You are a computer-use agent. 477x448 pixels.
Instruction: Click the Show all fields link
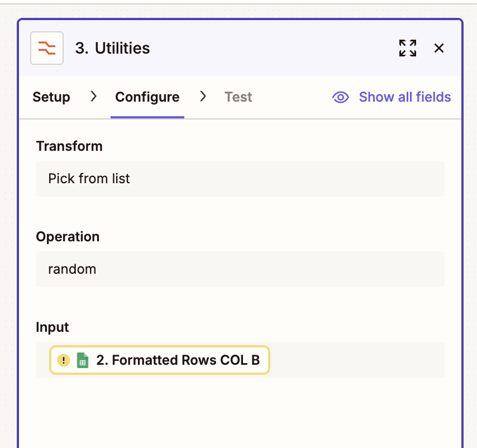click(404, 97)
